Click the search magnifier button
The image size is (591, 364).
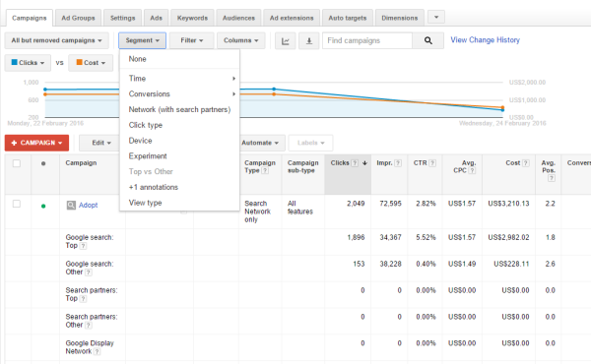pyautogui.click(x=428, y=40)
